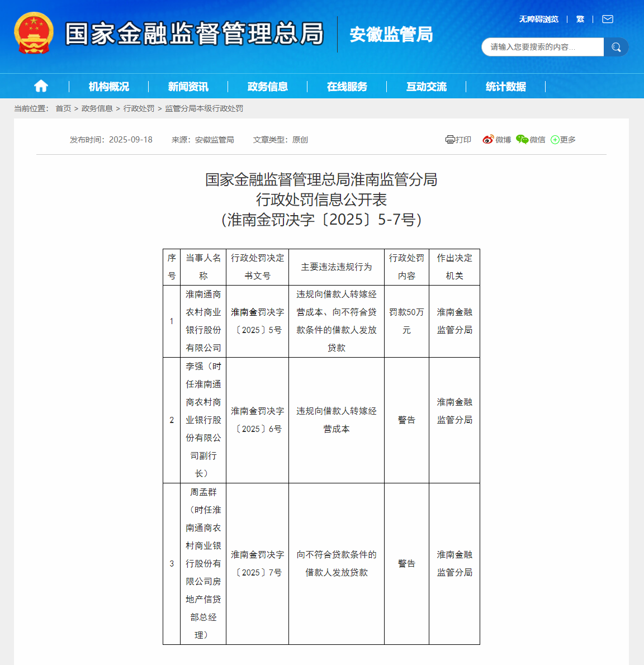Click the search magnifier icon

click(x=615, y=47)
